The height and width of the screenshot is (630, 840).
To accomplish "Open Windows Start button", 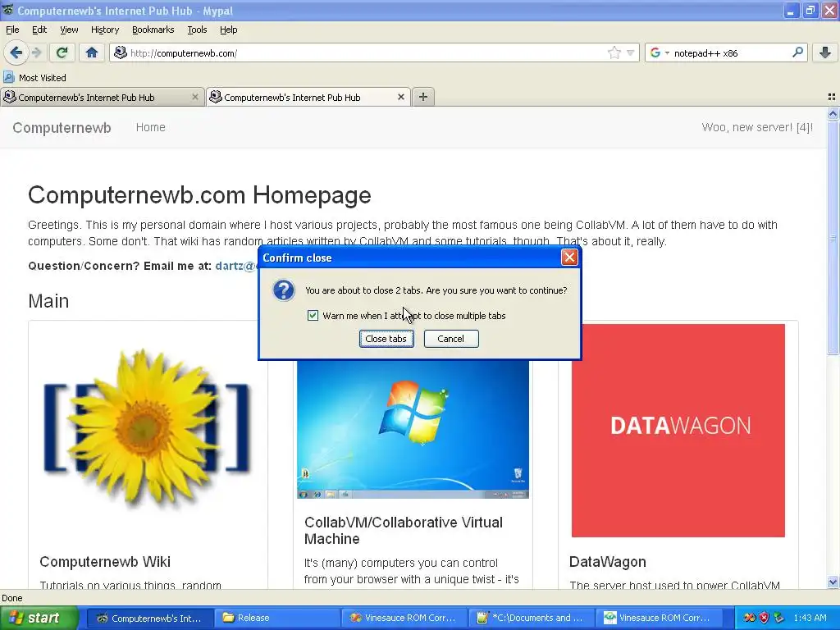I will tap(39, 618).
